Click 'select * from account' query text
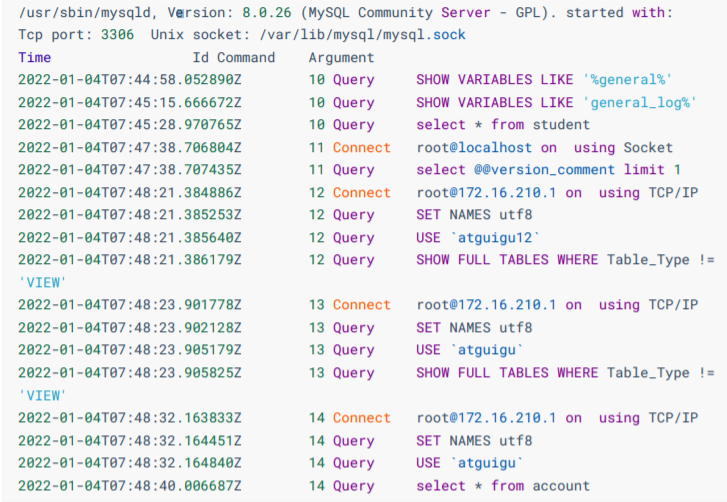Viewport: 727px width, 502px height. click(x=503, y=486)
